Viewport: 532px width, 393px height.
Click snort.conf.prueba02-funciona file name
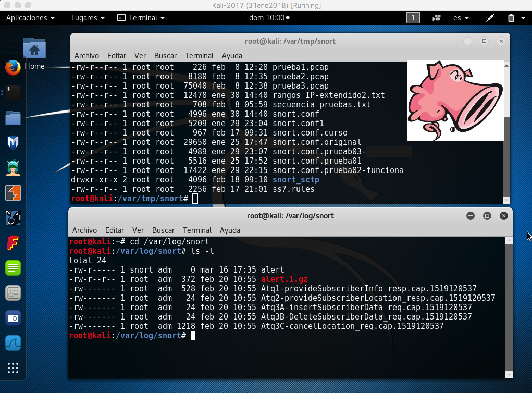(x=338, y=170)
